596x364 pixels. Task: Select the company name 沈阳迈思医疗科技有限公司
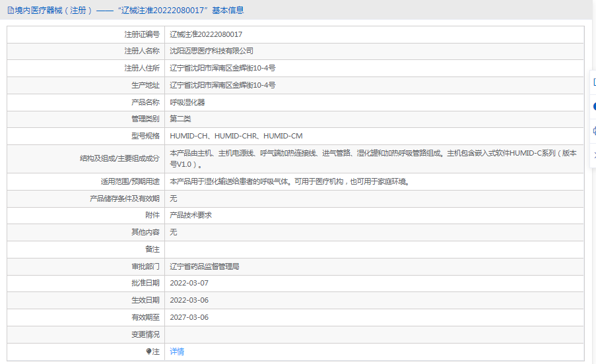211,51
